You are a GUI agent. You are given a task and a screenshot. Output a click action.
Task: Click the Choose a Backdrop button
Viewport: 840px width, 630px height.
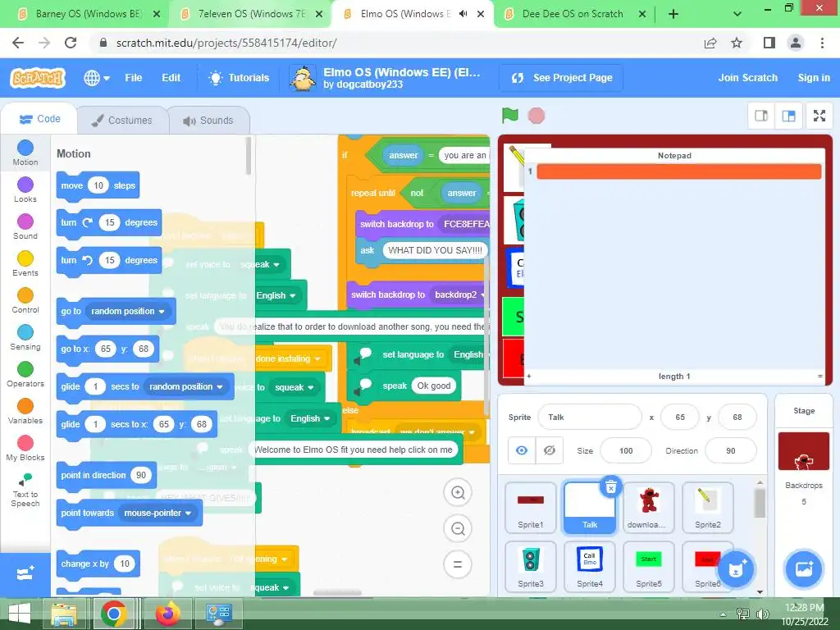coord(804,569)
